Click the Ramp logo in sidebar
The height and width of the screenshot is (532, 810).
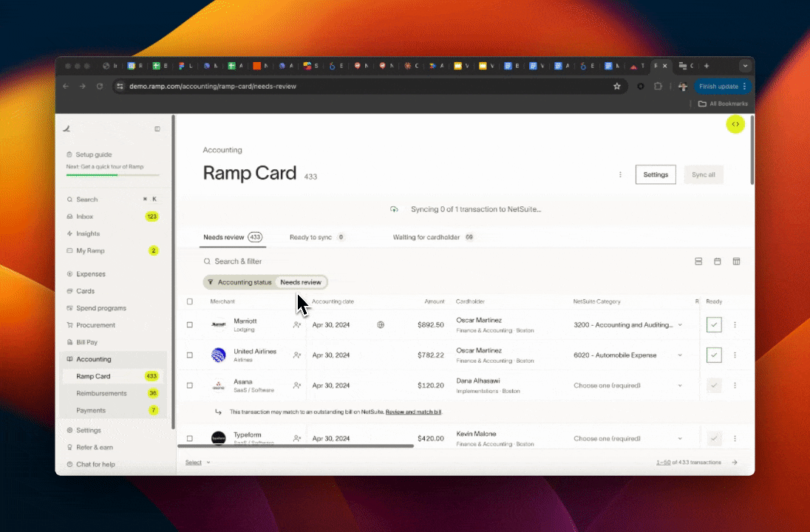click(x=67, y=129)
